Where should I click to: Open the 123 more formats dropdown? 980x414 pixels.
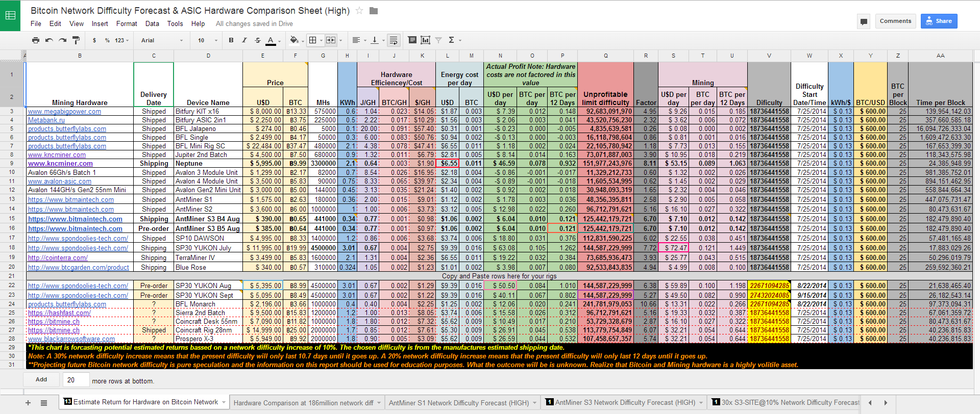tap(121, 40)
